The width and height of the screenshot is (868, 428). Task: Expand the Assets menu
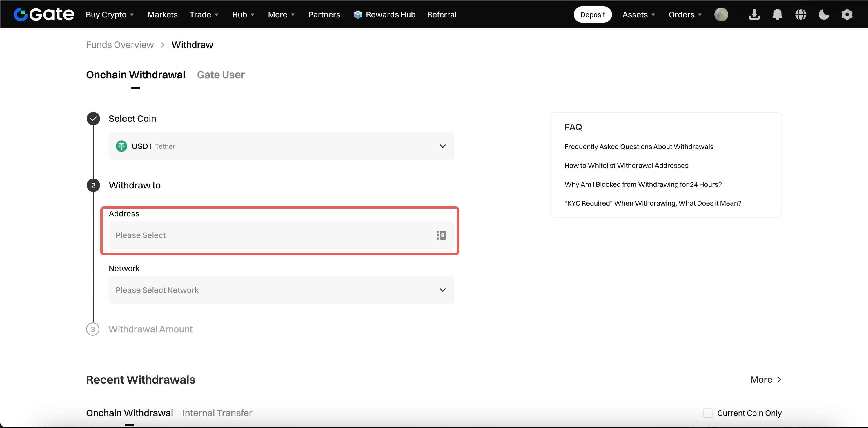[638, 14]
